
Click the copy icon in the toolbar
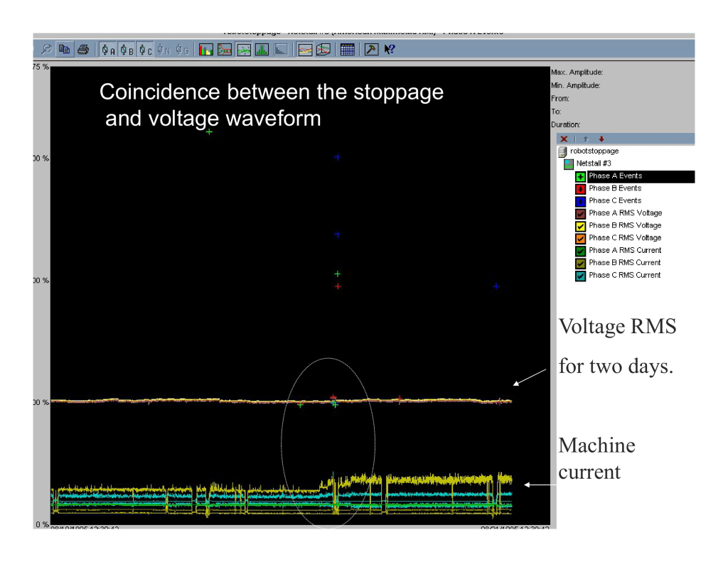tap(65, 50)
